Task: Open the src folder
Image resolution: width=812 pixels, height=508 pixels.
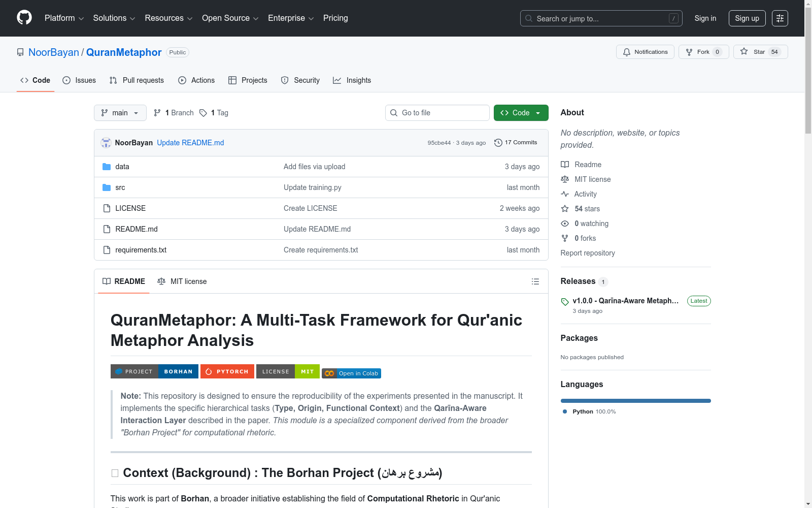Action: (120, 187)
